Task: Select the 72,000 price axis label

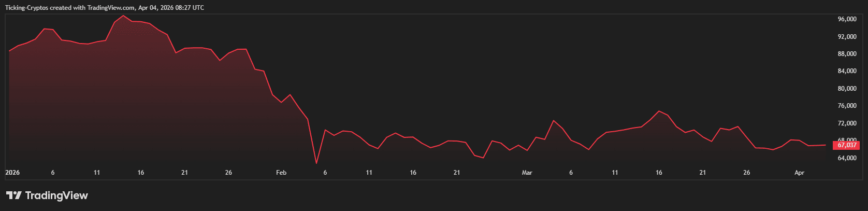Action: click(x=847, y=123)
